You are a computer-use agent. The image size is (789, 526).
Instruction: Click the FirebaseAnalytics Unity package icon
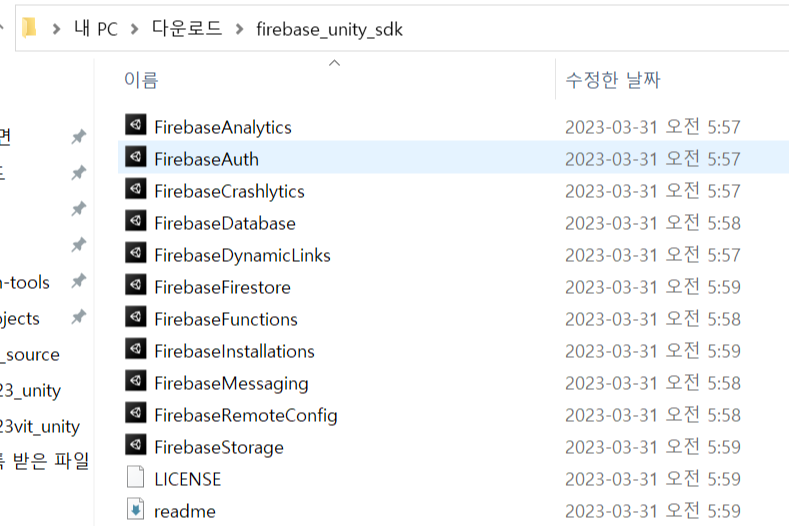click(135, 125)
